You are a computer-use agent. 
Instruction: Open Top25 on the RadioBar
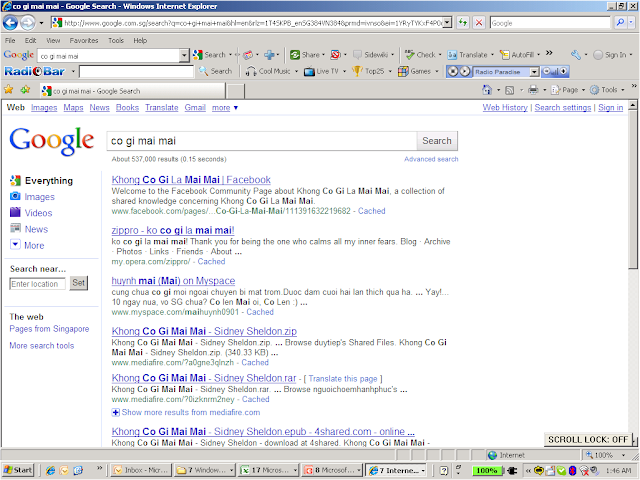click(369, 71)
